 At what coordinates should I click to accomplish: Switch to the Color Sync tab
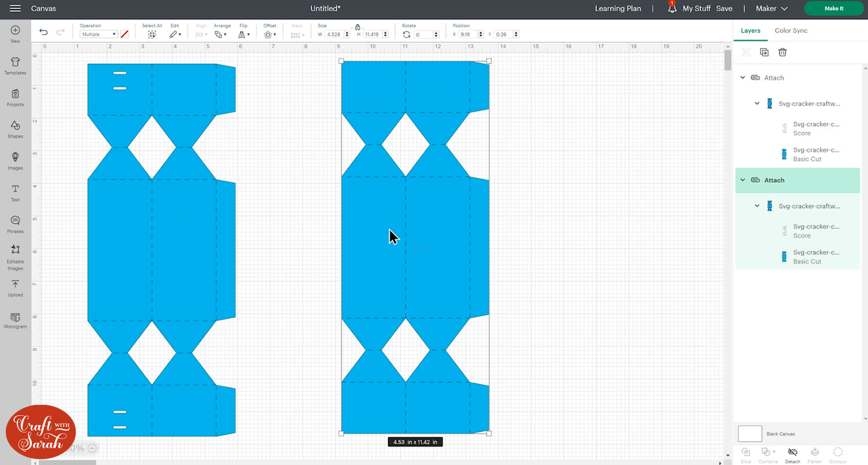point(790,31)
